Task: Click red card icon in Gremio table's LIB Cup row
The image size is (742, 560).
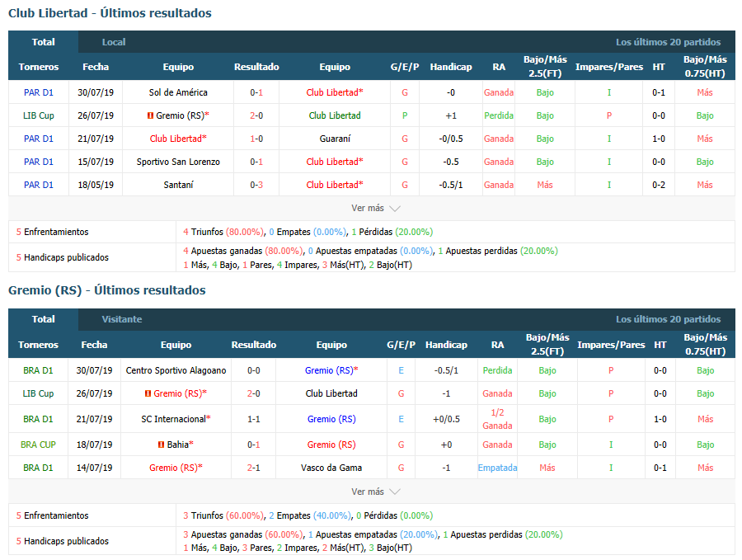Action: (148, 393)
